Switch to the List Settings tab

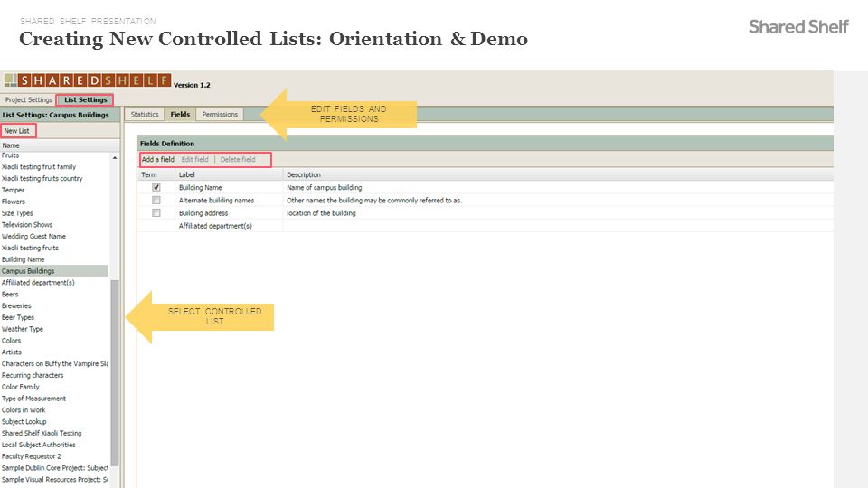coord(85,100)
